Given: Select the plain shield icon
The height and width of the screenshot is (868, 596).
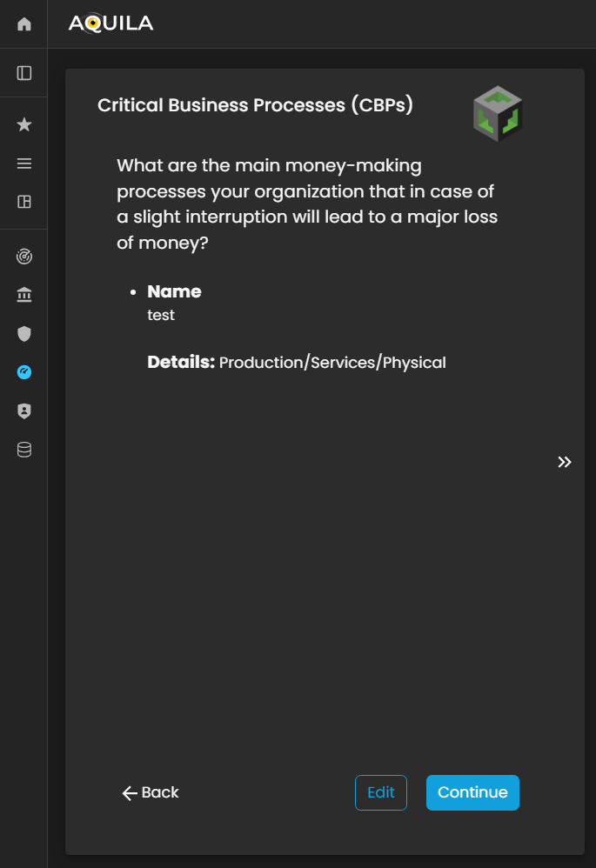Looking at the screenshot, I should (24, 334).
